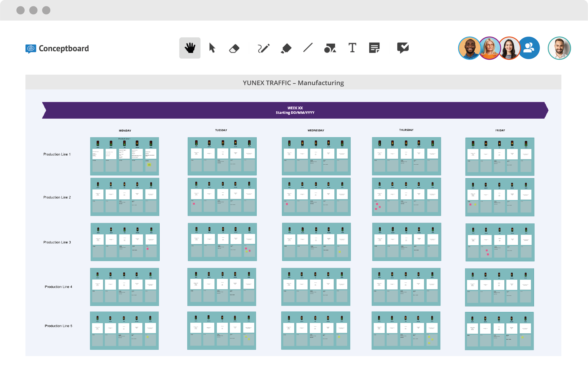Select the text tool

[x=352, y=48]
